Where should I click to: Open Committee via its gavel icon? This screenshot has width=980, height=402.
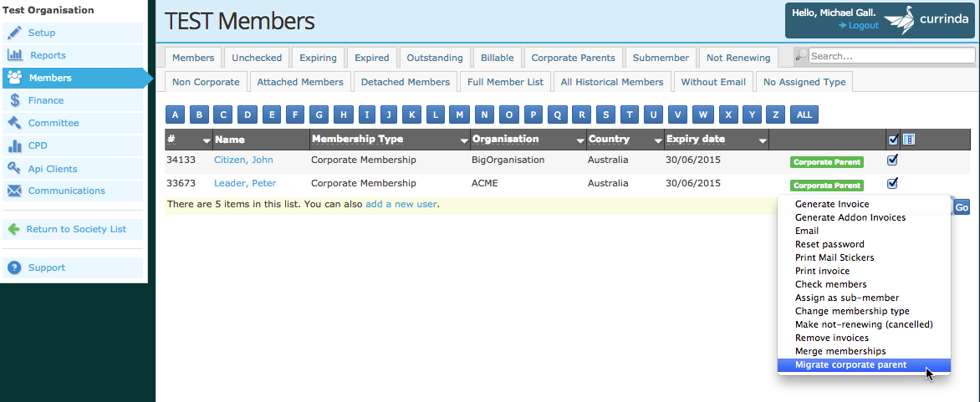15,123
